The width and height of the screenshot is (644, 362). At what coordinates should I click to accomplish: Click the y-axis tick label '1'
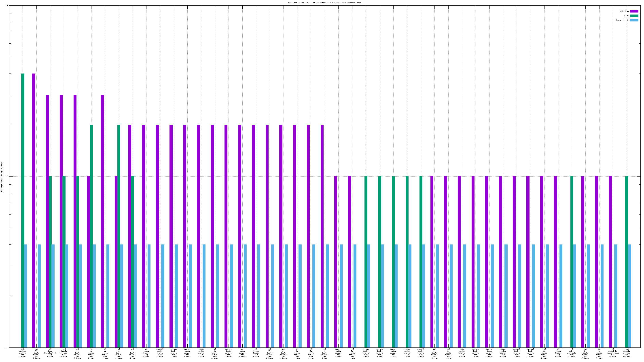(x=7, y=177)
